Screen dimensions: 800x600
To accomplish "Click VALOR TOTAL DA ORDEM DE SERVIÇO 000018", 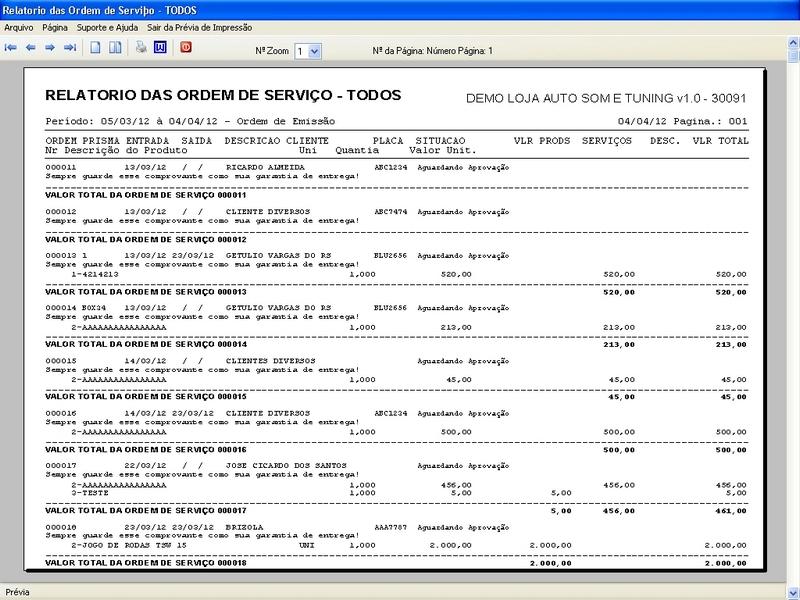I will click(146, 563).
